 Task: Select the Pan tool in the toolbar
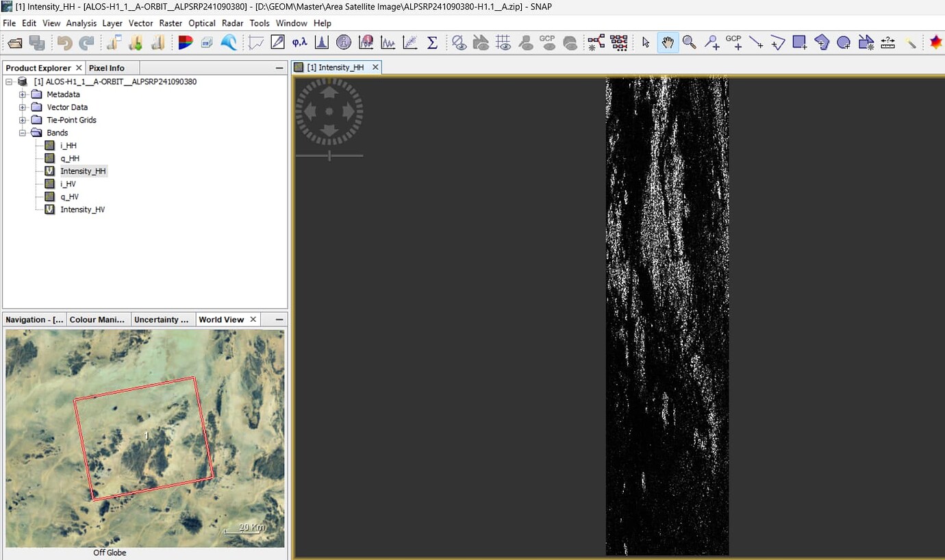[668, 42]
